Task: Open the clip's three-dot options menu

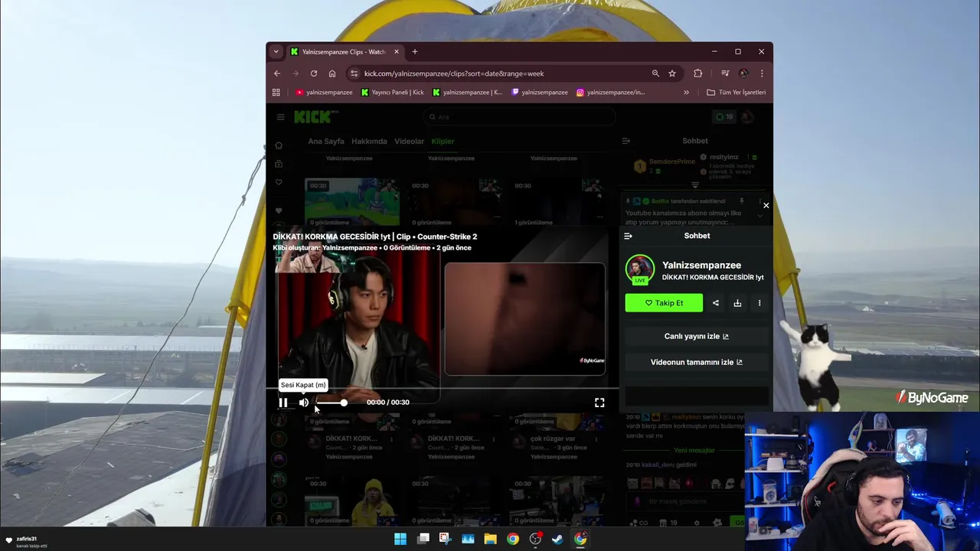Action: 759,303
